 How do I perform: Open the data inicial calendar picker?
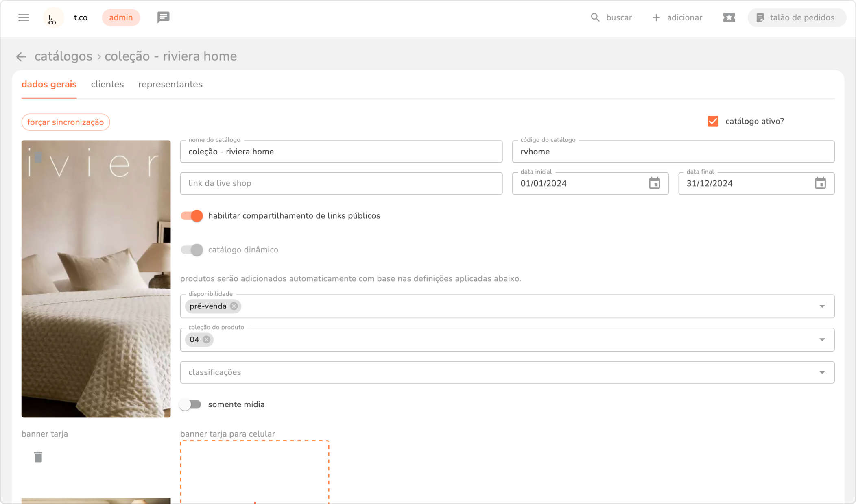[654, 183]
